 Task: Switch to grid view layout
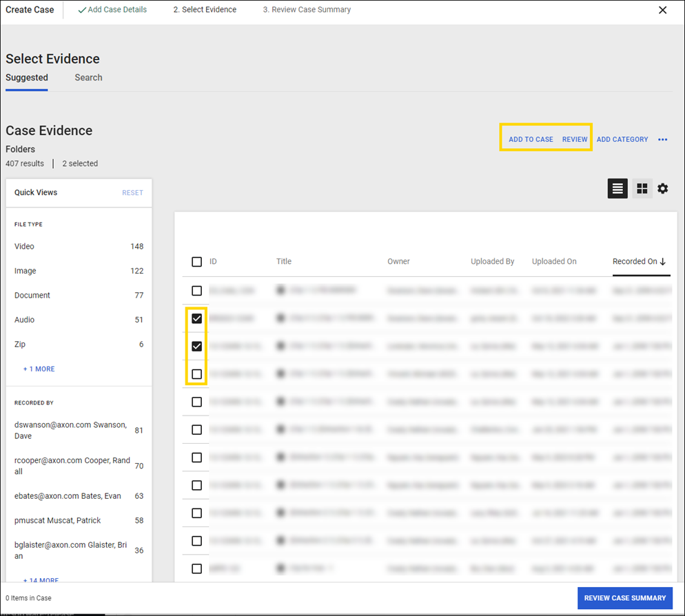pos(642,188)
